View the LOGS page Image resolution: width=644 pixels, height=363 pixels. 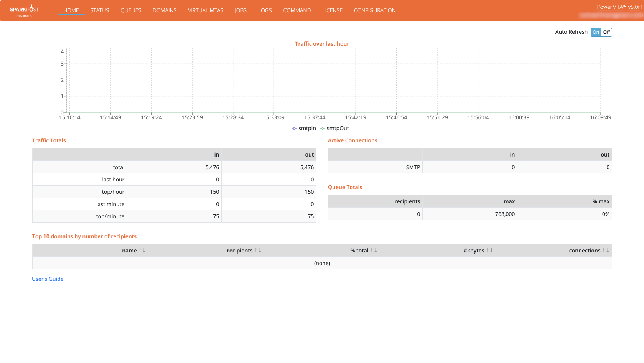pyautogui.click(x=265, y=10)
